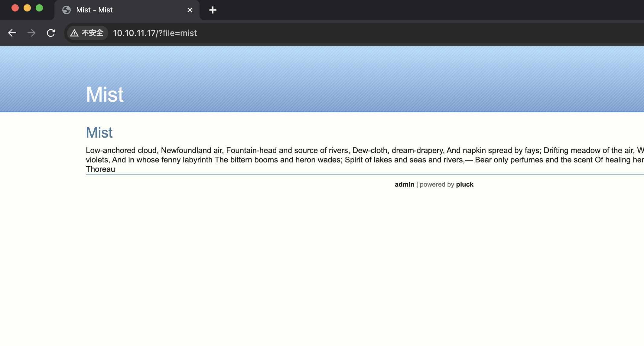Click the yellow minimize window button
The image size is (644, 346).
(x=27, y=8)
